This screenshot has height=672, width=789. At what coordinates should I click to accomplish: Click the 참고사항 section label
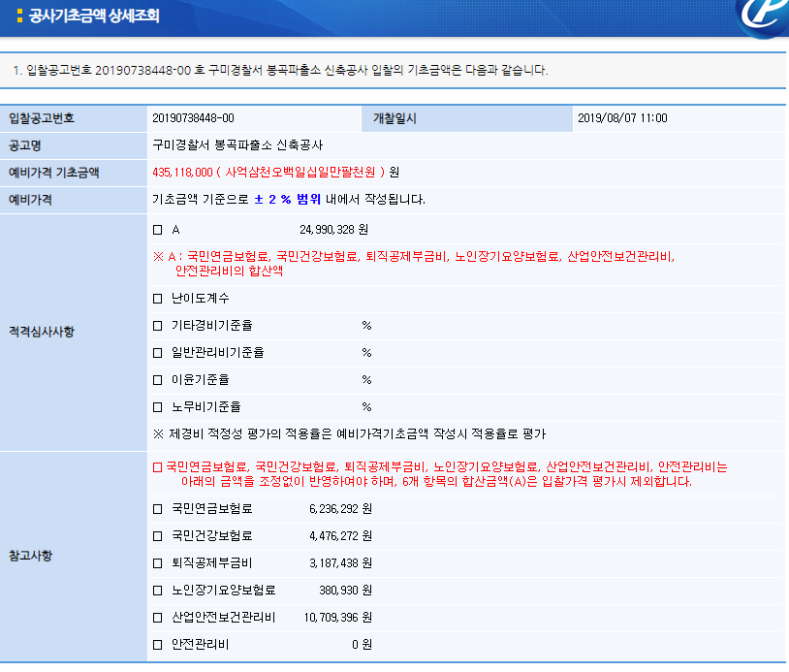(x=31, y=556)
